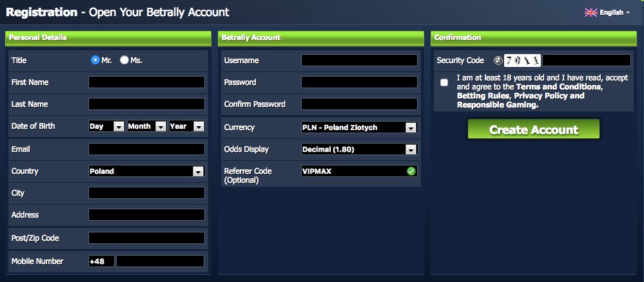Tick the 18 years old agreement checkbox
This screenshot has width=644, height=282.
click(444, 82)
